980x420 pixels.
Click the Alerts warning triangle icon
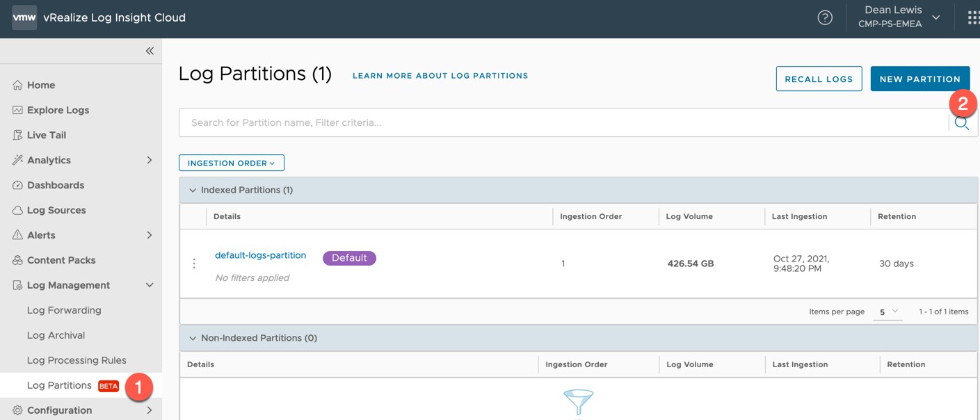coord(17,235)
